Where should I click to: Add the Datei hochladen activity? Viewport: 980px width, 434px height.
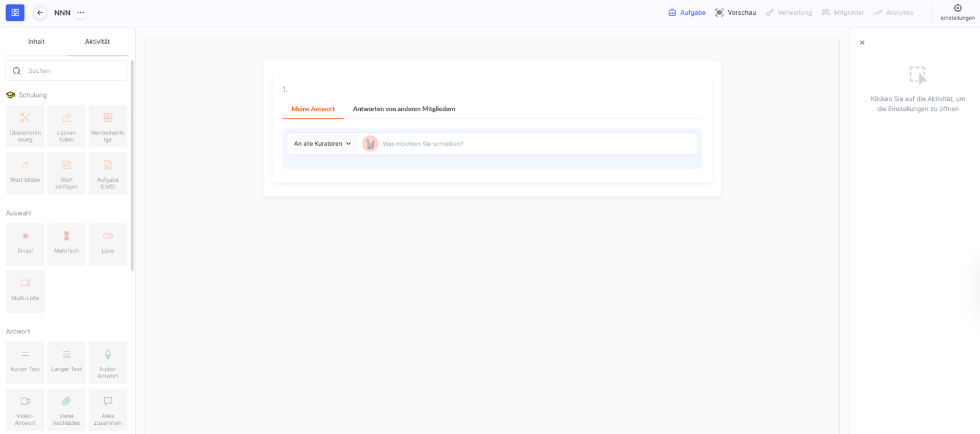tap(66, 410)
